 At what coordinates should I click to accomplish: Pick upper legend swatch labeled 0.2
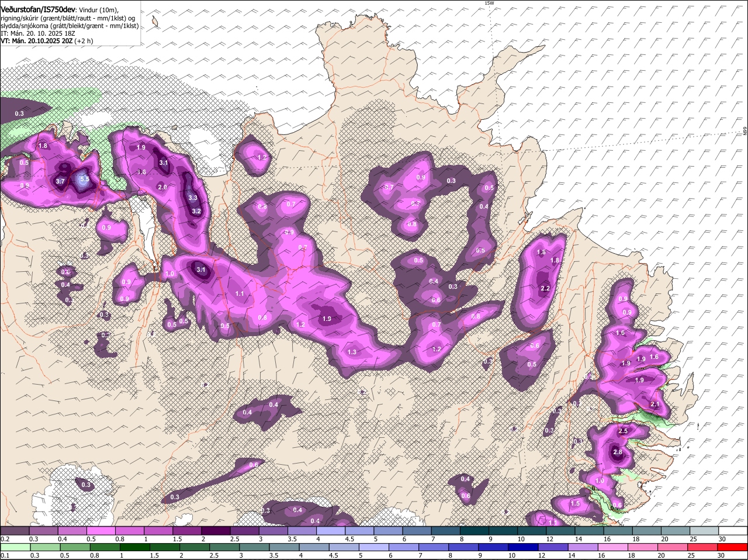click(15, 530)
